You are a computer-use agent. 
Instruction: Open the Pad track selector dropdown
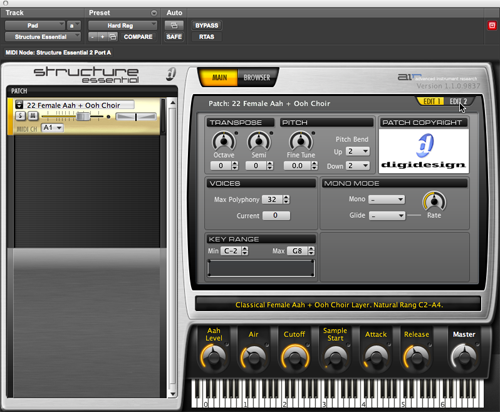[x=35, y=26]
